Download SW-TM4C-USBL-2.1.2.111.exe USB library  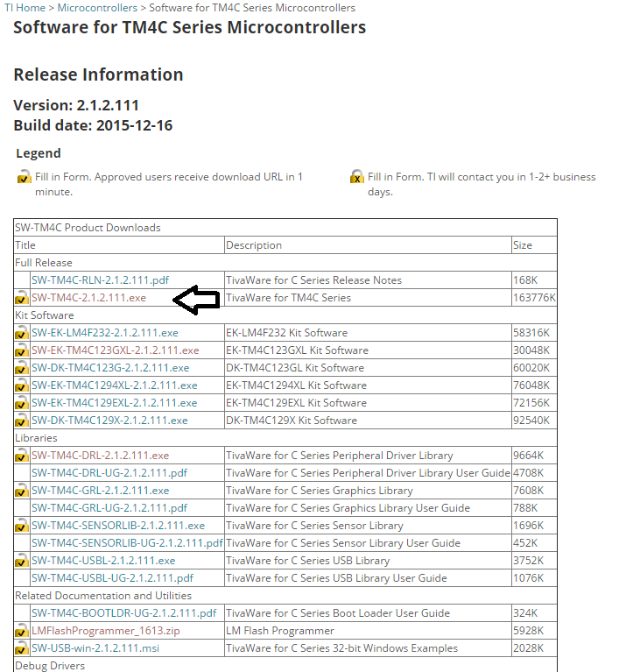103,561
